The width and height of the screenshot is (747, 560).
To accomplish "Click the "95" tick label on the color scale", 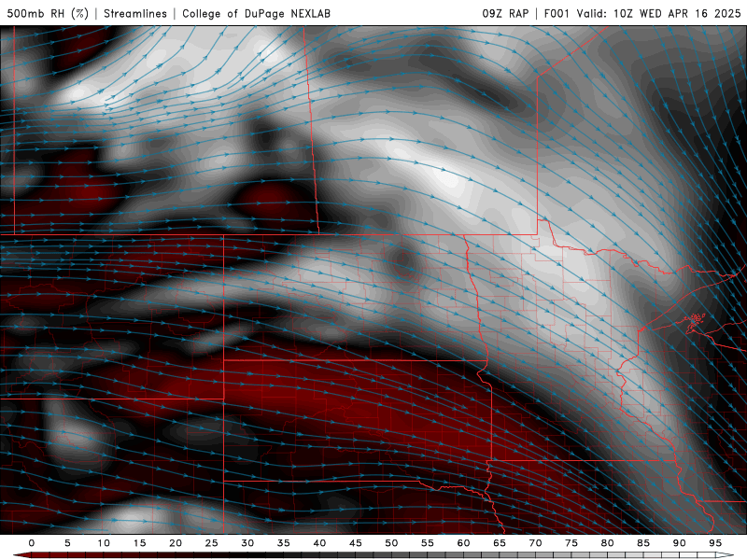I will pyautogui.click(x=715, y=543).
